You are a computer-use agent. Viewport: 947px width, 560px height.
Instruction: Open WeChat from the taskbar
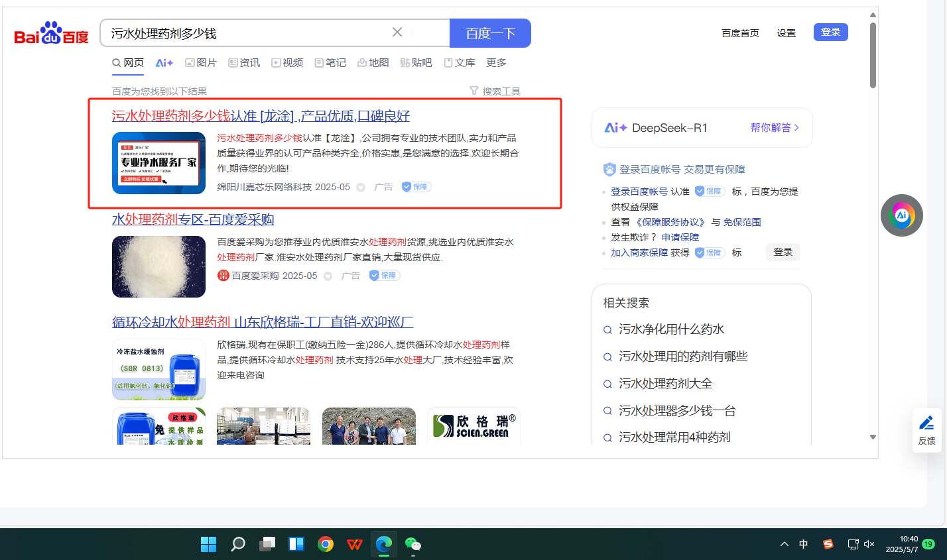413,544
